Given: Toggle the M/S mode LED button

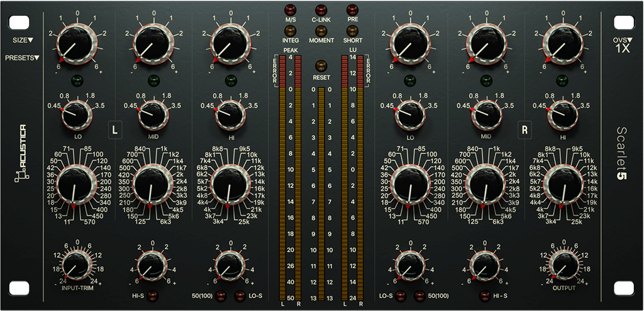Looking at the screenshot, I should 291,10.
